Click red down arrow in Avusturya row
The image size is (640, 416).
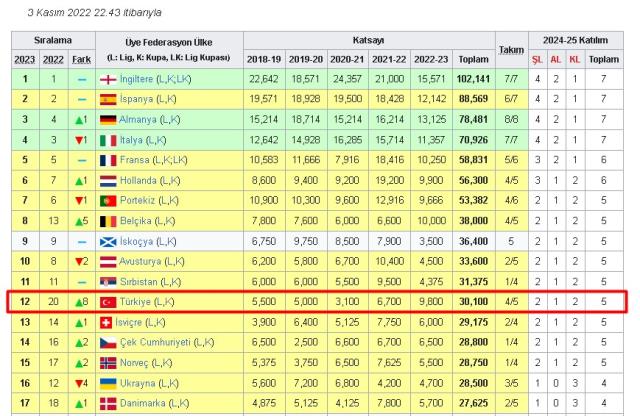click(79, 262)
